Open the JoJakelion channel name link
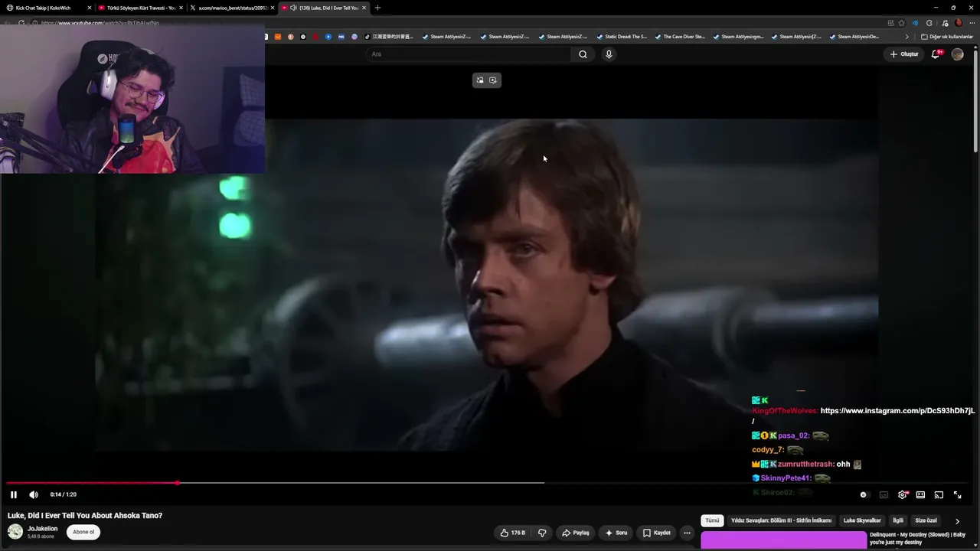 click(x=43, y=529)
